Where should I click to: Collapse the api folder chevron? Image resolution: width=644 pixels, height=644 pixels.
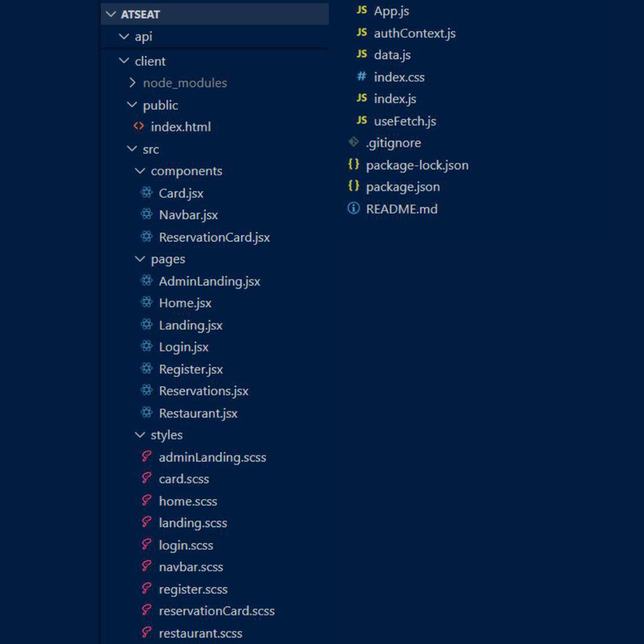coord(124,36)
